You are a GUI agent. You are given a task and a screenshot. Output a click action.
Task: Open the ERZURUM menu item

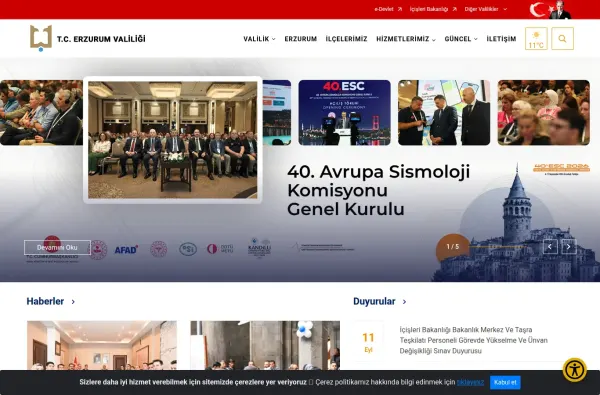click(x=300, y=39)
